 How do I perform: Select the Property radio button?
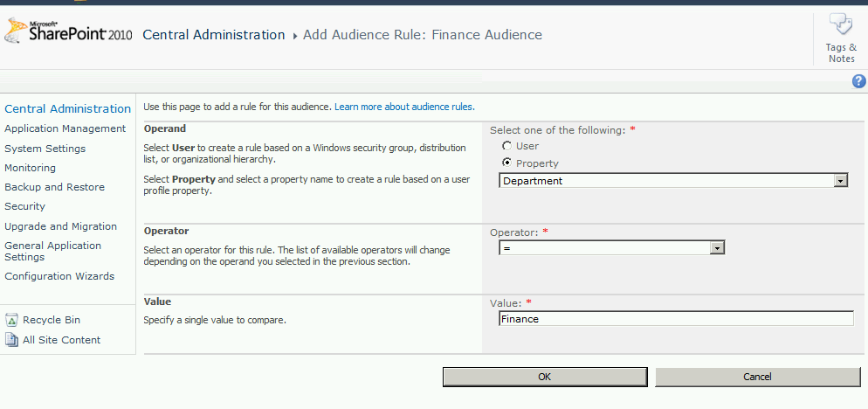(506, 163)
